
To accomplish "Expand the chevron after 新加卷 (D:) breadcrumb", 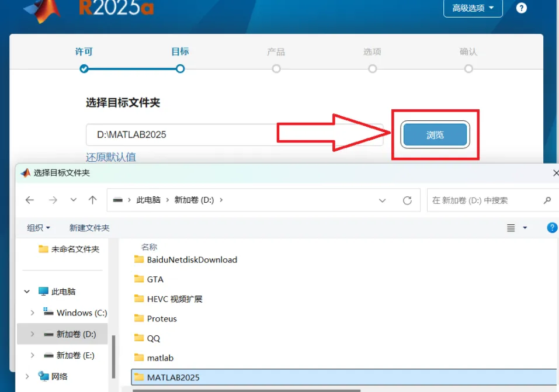I will [221, 200].
